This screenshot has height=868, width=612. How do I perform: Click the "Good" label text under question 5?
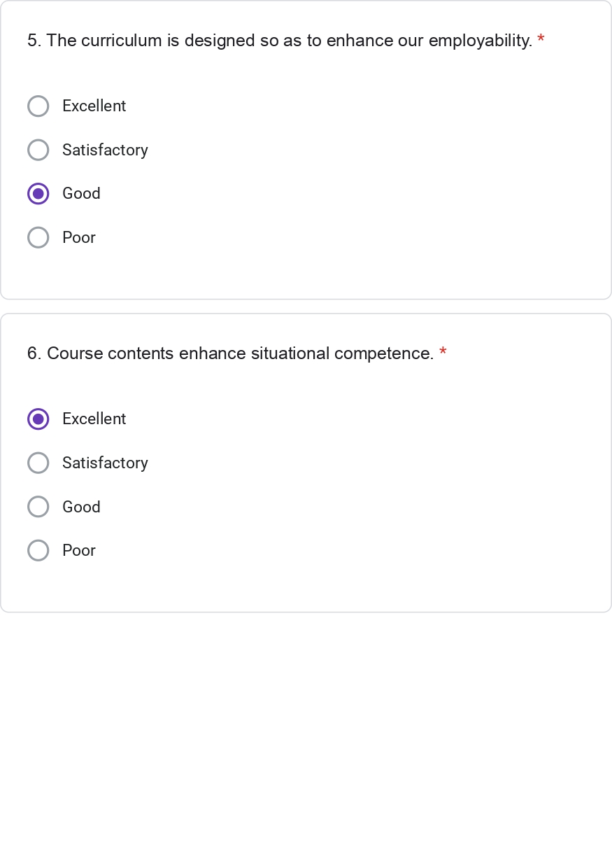81,194
